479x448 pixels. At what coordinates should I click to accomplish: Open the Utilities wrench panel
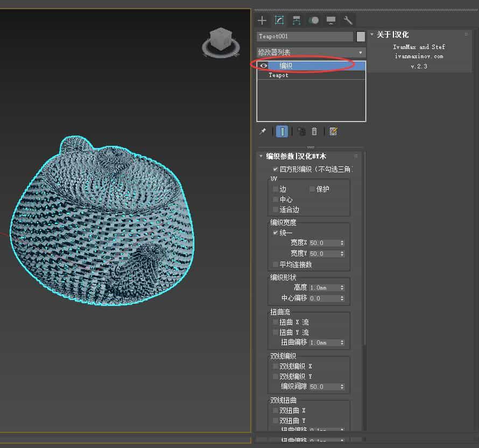coord(348,20)
